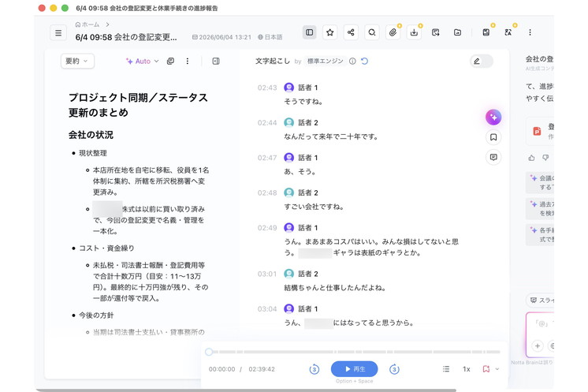Click the chat input field in Notta Brain

click(x=540, y=334)
